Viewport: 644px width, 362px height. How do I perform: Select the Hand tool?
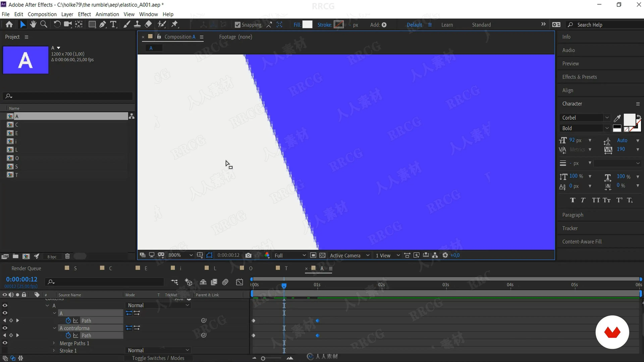pyautogui.click(x=33, y=24)
